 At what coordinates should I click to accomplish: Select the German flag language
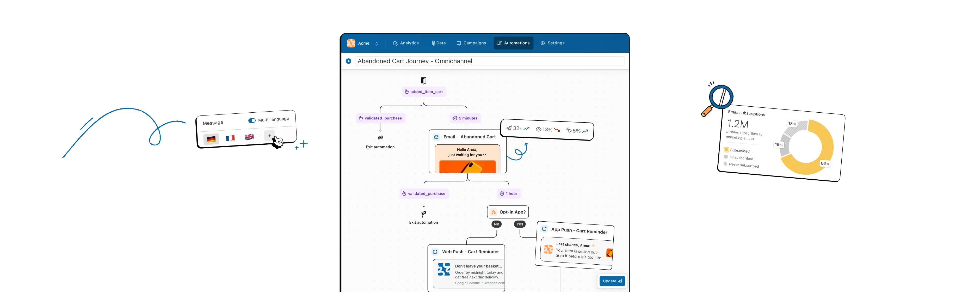point(211,139)
